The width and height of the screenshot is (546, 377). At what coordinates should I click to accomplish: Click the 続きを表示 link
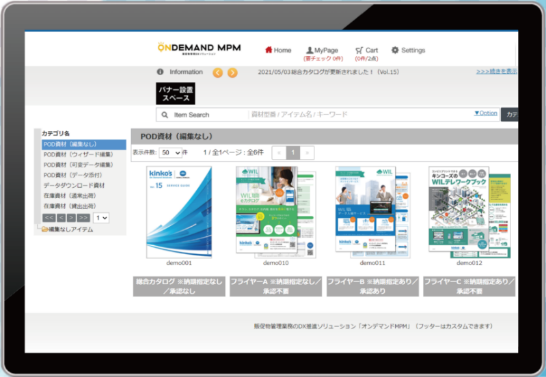tap(497, 71)
